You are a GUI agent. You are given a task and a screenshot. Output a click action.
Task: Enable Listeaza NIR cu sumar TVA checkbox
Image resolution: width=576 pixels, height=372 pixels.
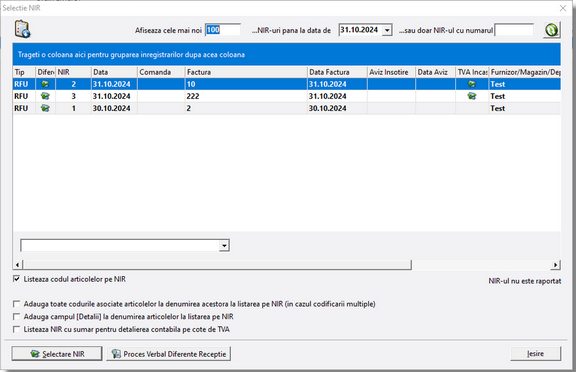(16, 329)
